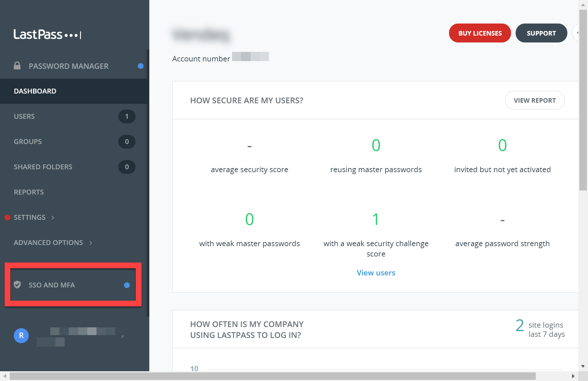The image size is (588, 381).
Task: Click the LastPass logo
Action: [48, 34]
